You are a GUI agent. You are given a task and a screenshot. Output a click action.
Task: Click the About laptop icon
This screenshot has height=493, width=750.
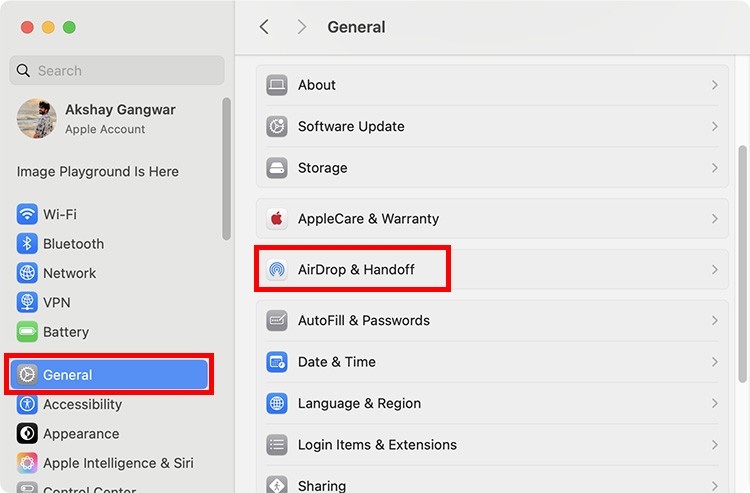click(276, 85)
